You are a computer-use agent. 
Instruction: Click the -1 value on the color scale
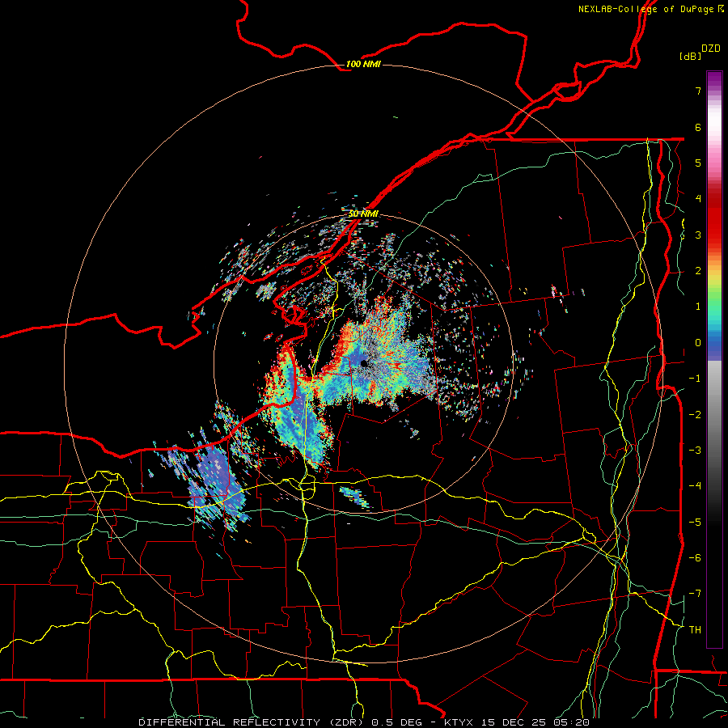[x=695, y=379]
